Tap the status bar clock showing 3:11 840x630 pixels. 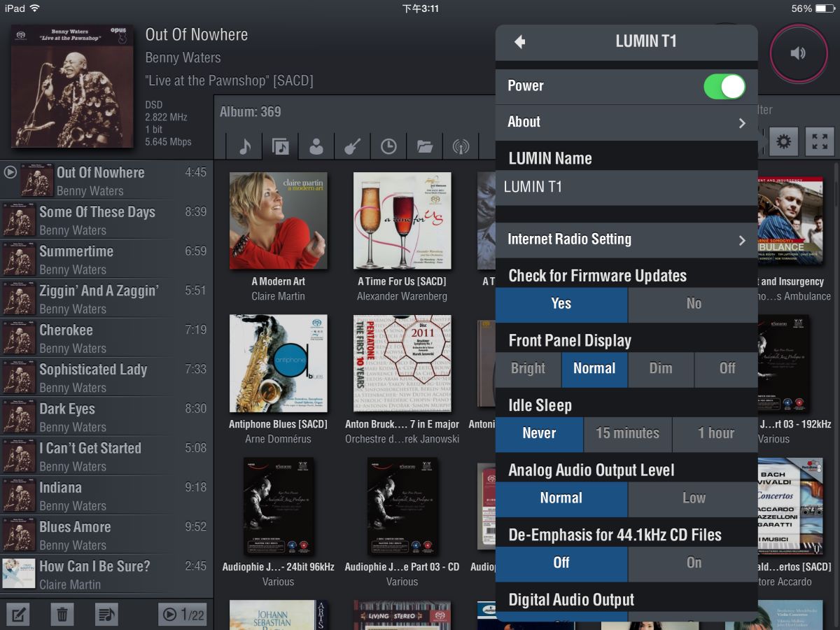coord(421,8)
